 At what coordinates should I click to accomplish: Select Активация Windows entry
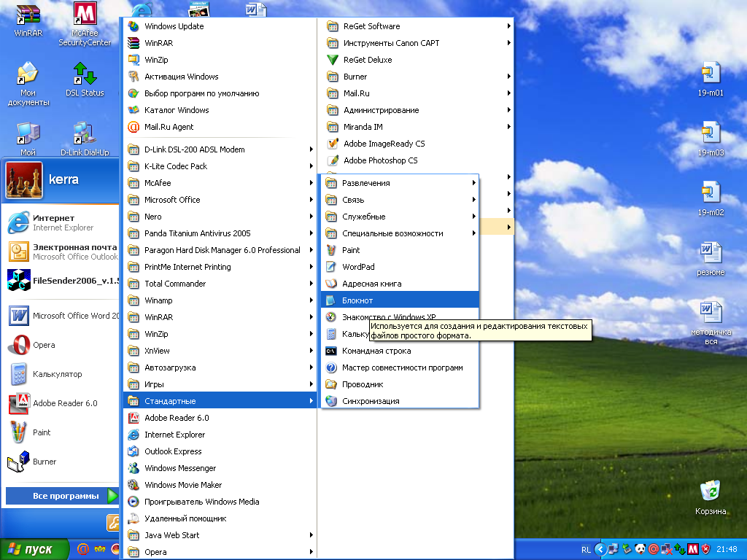220,76
